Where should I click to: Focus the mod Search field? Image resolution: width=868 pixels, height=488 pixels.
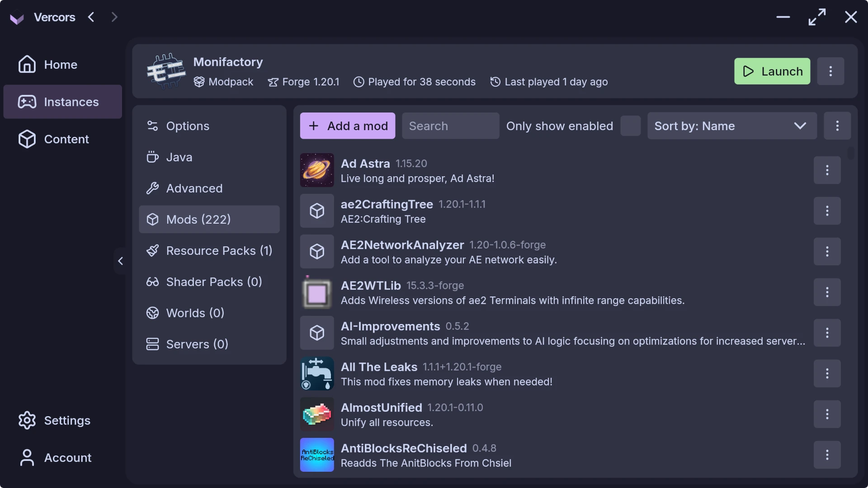pyautogui.click(x=451, y=126)
